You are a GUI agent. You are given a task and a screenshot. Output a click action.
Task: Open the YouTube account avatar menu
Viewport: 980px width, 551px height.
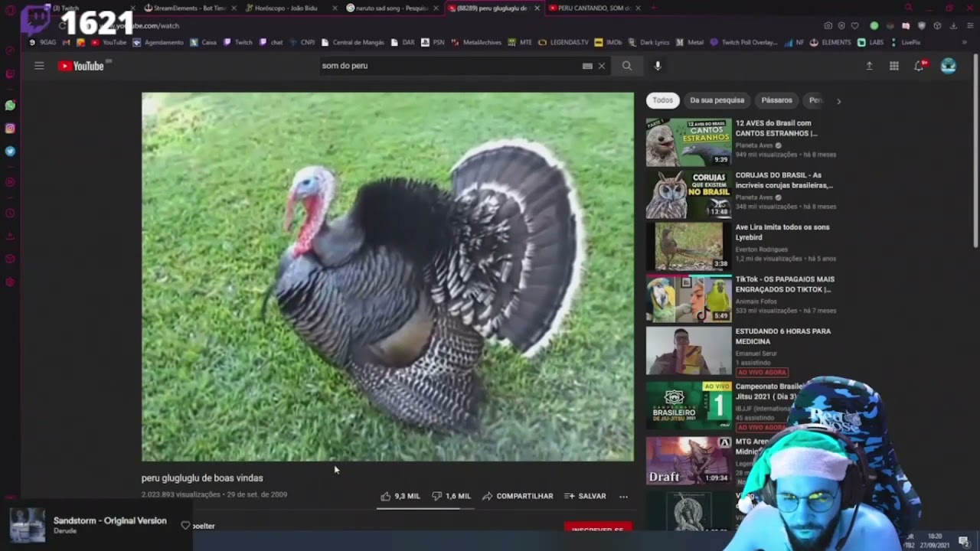click(x=949, y=66)
